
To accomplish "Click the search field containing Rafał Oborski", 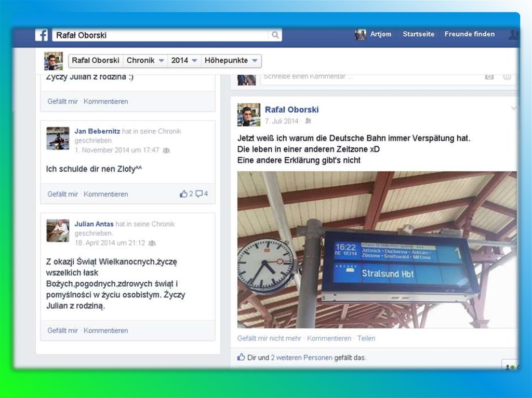I will pyautogui.click(x=161, y=35).
